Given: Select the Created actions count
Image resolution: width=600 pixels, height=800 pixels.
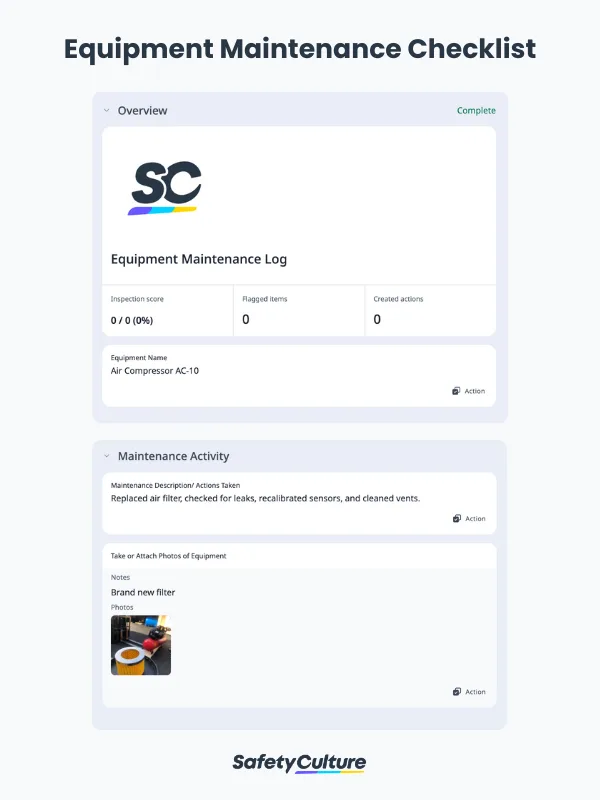Looking at the screenshot, I should coord(377,320).
